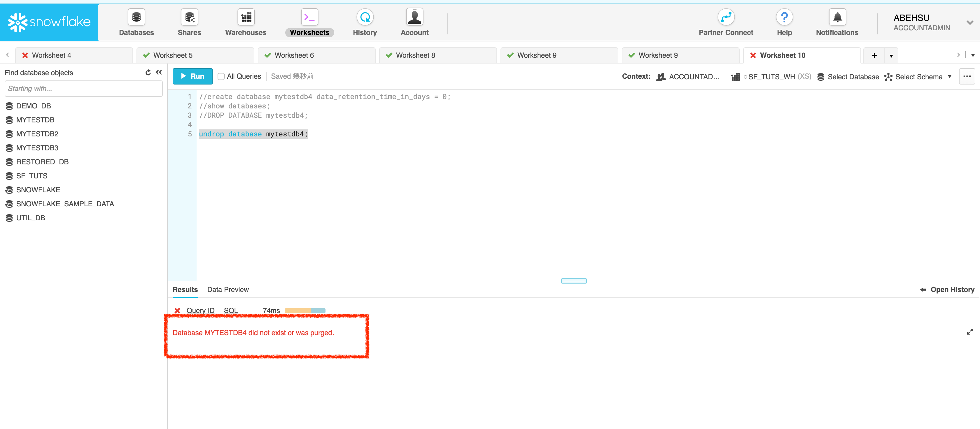Switch to Worksheet 10 tab
The width and height of the screenshot is (980, 429).
[801, 55]
